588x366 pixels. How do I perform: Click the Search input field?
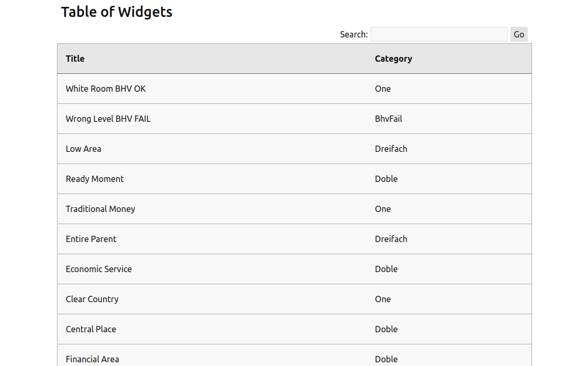(x=439, y=34)
